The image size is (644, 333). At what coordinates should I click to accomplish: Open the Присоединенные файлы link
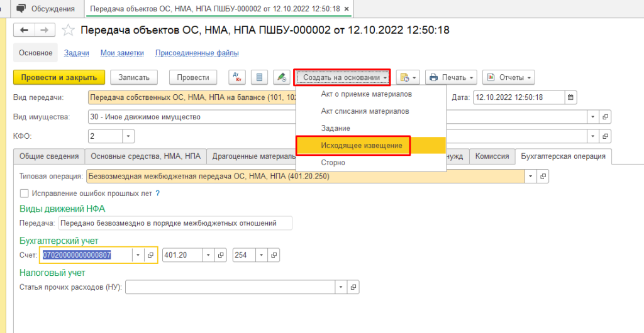197,53
